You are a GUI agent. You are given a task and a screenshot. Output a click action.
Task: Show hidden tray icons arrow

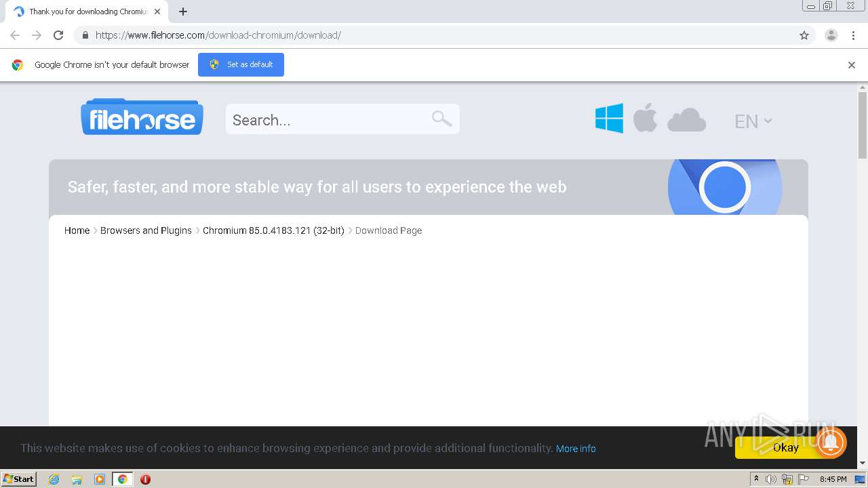tap(756, 479)
